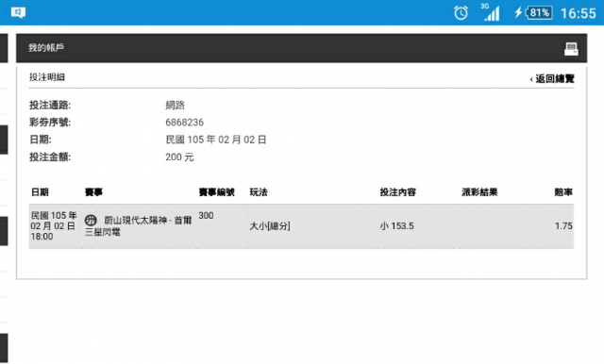Viewport: 604px width, 364px height.
Task: Select event number 300 cell
Action: point(206,215)
